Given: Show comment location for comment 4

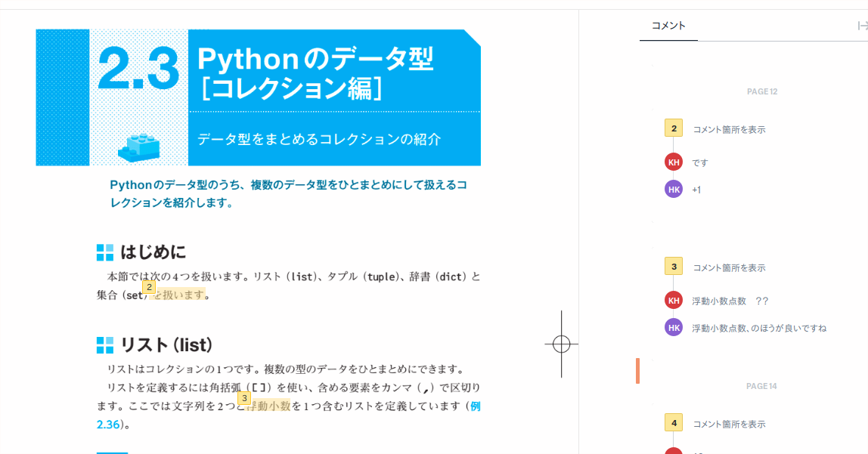Looking at the screenshot, I should click(x=729, y=424).
